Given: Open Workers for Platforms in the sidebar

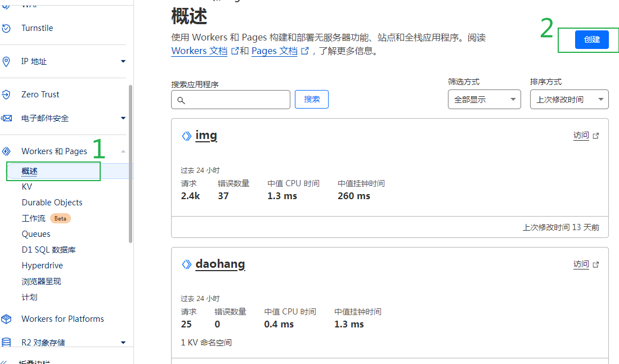Looking at the screenshot, I should pyautogui.click(x=63, y=318).
